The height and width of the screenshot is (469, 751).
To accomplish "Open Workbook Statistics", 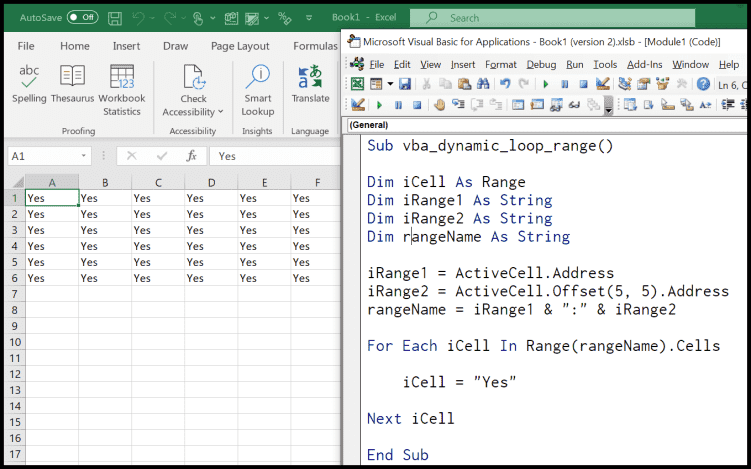I will 122,78.
